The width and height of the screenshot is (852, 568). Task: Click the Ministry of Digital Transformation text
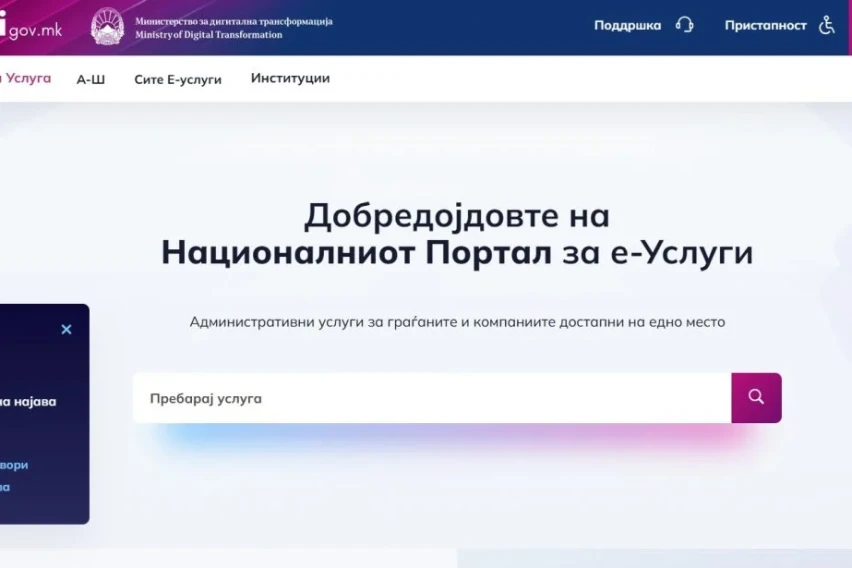pyautogui.click(x=234, y=28)
